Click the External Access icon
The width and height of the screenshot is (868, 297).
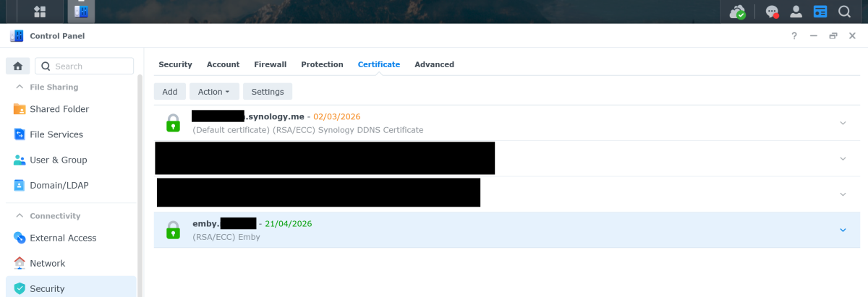pos(20,238)
